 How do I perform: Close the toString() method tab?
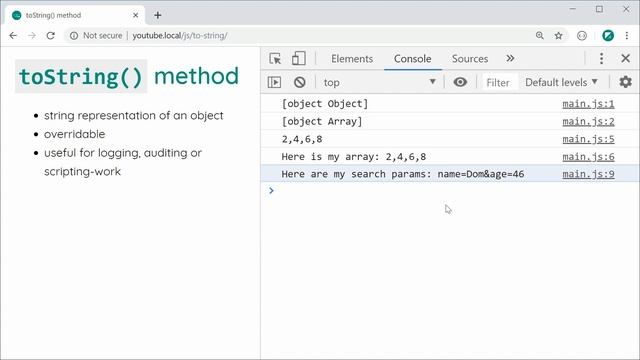click(x=136, y=16)
